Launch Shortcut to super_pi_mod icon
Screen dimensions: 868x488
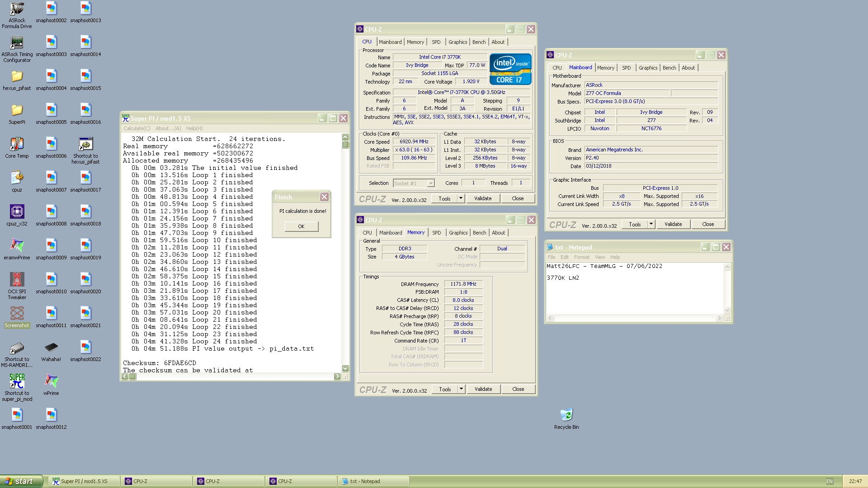pos(17,388)
